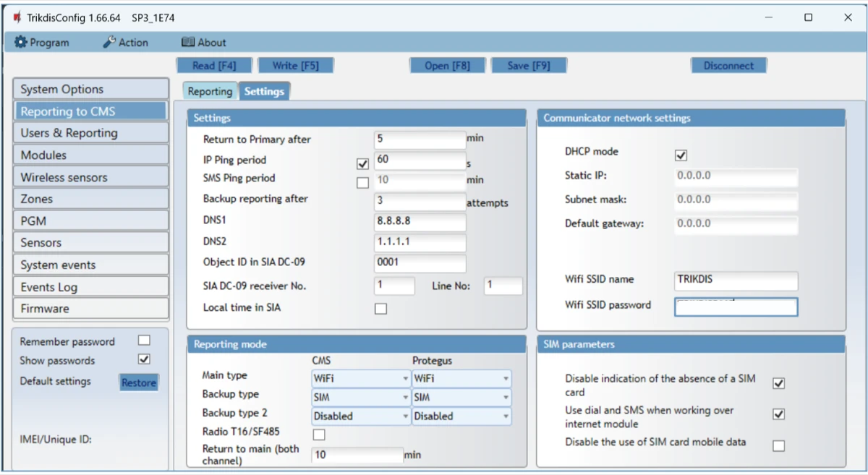The image size is (868, 475).
Task: Click the Disconnect button
Action: click(x=728, y=66)
